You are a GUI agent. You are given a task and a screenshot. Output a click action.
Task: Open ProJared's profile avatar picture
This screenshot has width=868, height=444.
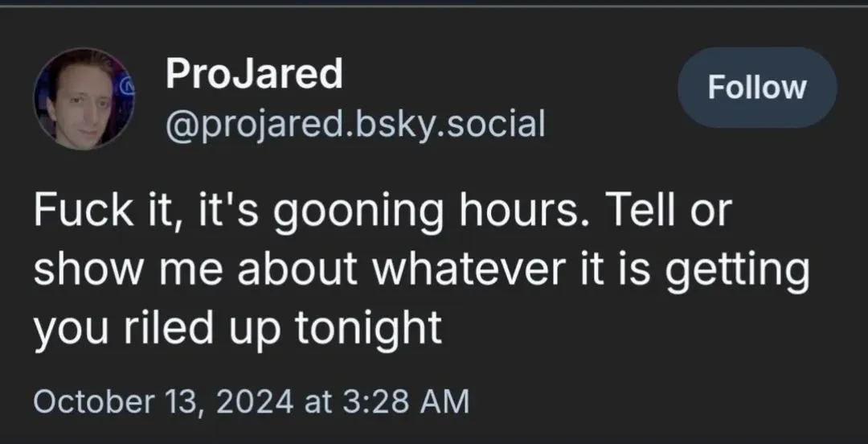(84, 98)
